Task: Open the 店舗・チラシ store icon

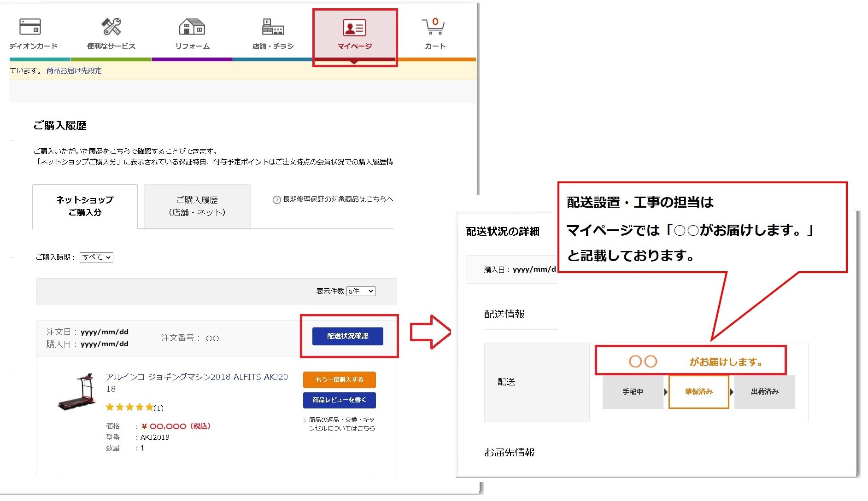Action: click(271, 27)
